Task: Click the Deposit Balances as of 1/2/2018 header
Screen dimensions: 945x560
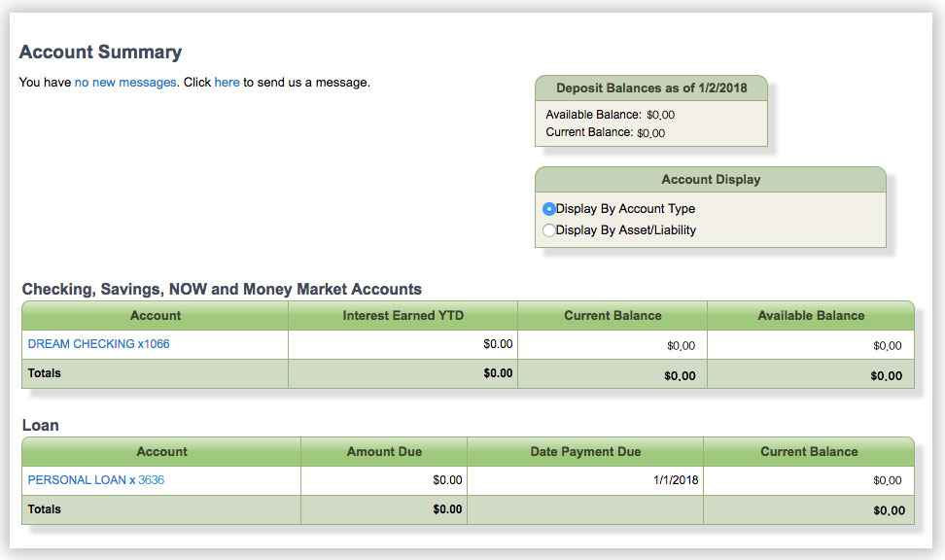Action: (x=651, y=87)
